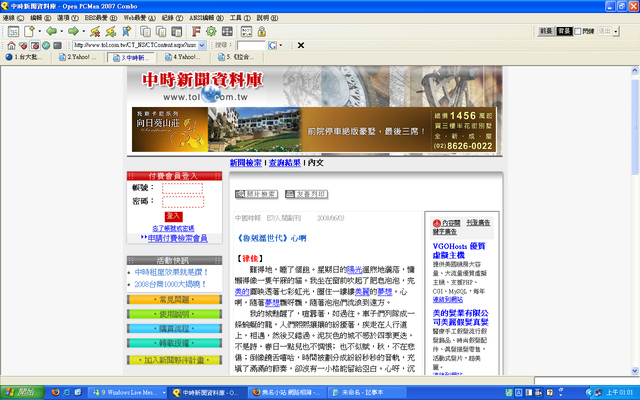Click the ANSI color copy icon

coord(161,31)
